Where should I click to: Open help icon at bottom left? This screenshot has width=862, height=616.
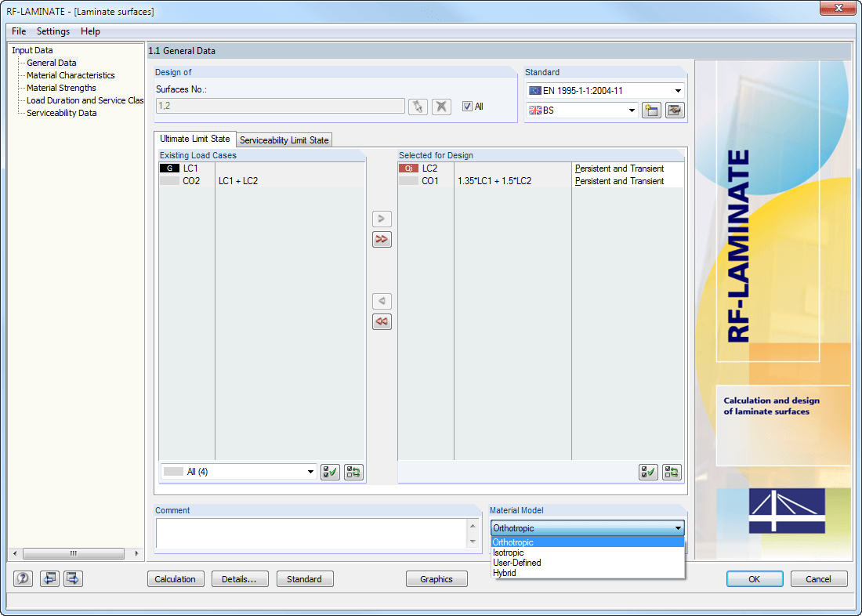[23, 578]
